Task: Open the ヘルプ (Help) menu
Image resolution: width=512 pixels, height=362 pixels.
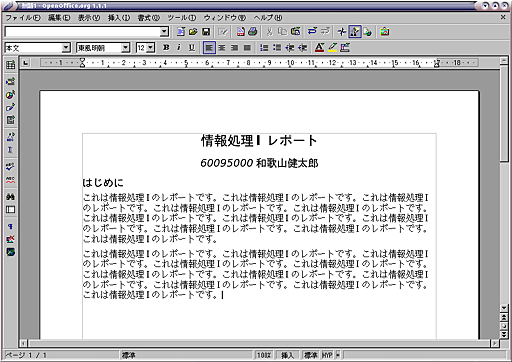Action: [x=268, y=18]
